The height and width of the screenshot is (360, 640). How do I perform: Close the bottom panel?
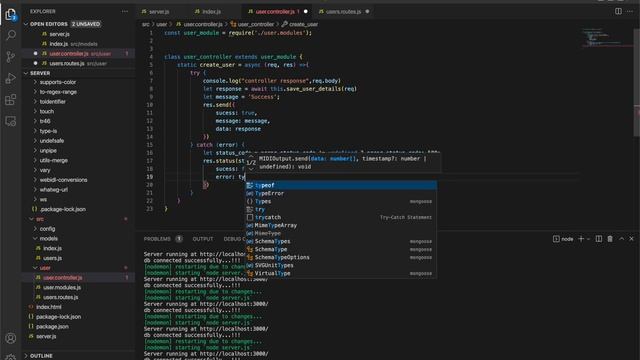click(x=631, y=239)
